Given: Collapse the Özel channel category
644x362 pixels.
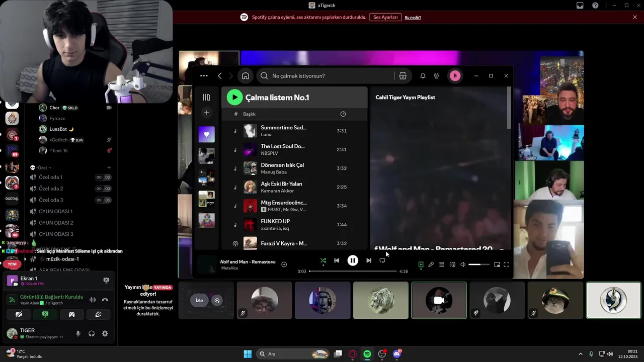Looking at the screenshot, I should (41, 167).
